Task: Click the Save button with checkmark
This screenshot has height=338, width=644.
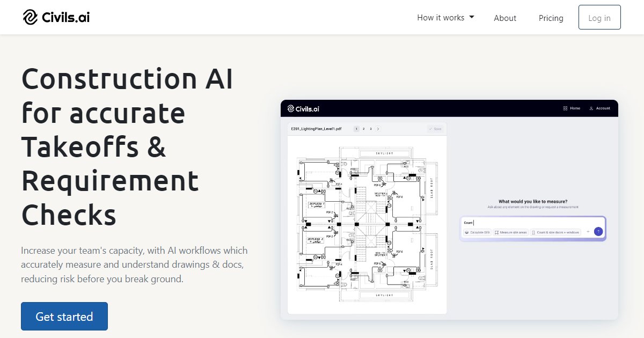Action: pyautogui.click(x=435, y=129)
